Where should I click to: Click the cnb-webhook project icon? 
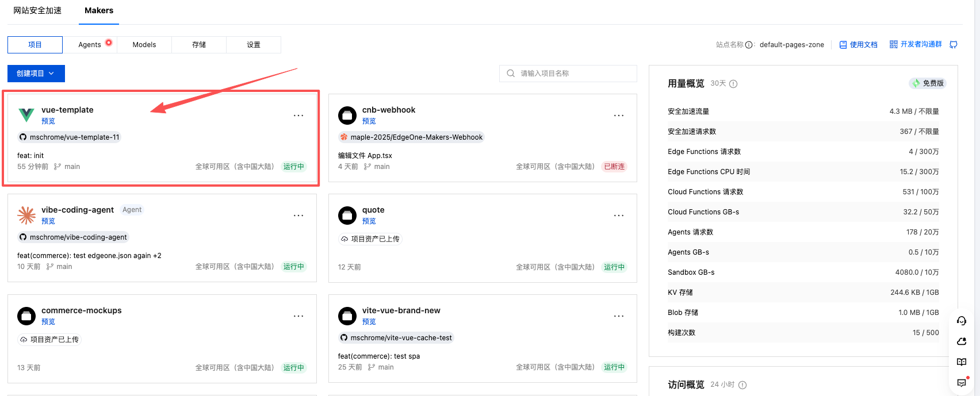(347, 116)
